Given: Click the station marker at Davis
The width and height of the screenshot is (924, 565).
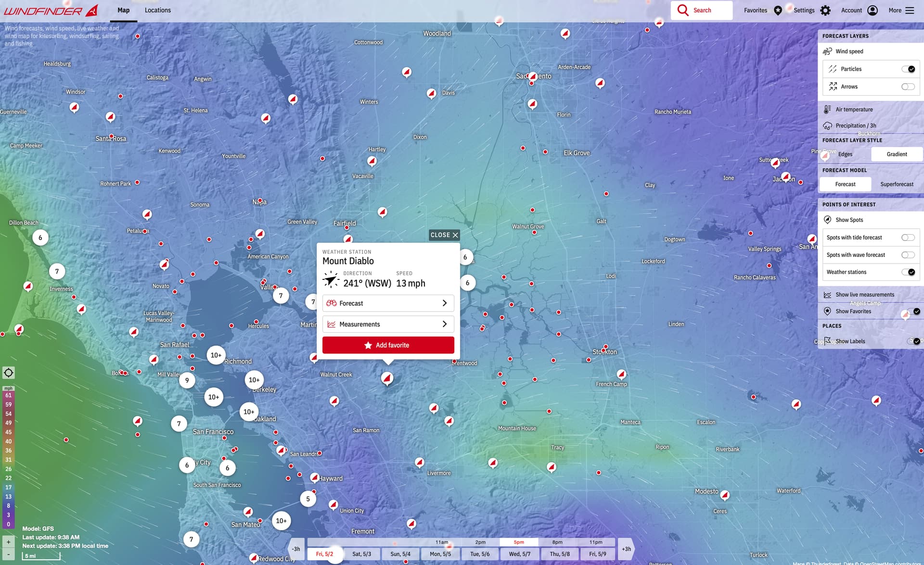Looking at the screenshot, I should coord(431,93).
